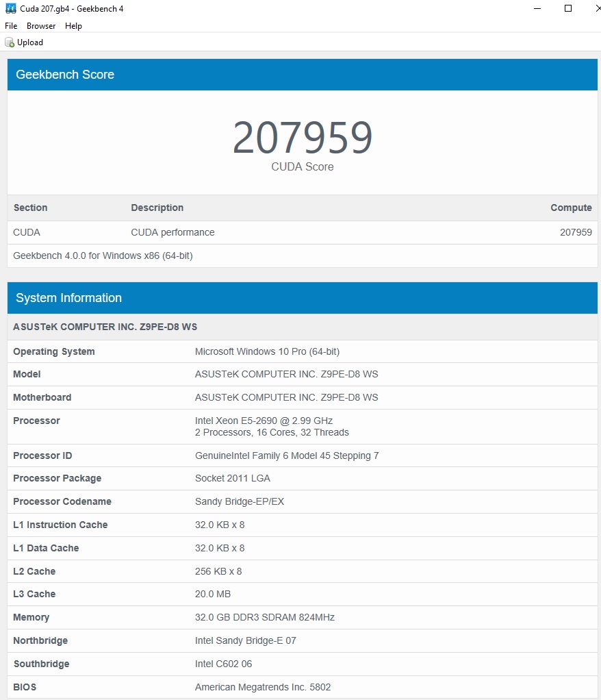Click 'Intel Xeon E5-2690 @ 2.99 GHz' text

[264, 421]
